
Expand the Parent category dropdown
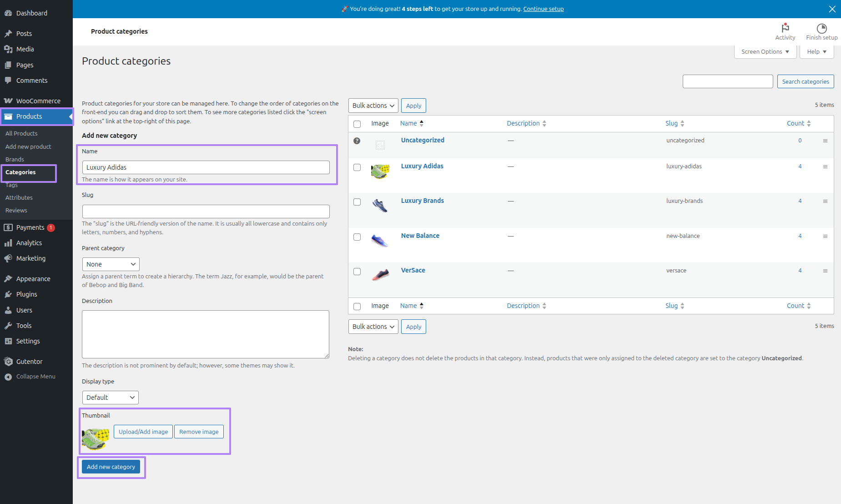[x=111, y=264]
